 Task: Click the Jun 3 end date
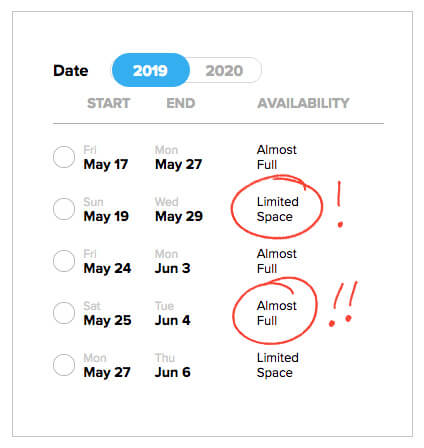[x=173, y=268]
